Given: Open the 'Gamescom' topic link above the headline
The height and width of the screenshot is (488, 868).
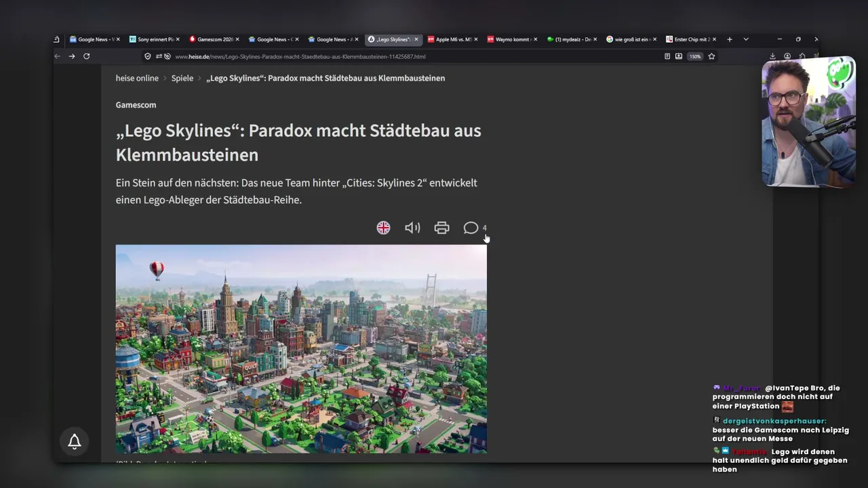Looking at the screenshot, I should (x=136, y=105).
